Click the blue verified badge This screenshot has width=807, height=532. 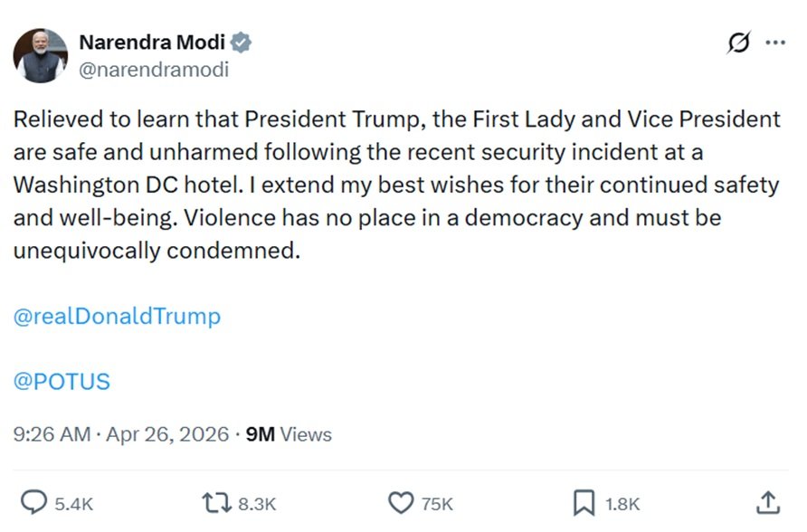click(x=242, y=43)
